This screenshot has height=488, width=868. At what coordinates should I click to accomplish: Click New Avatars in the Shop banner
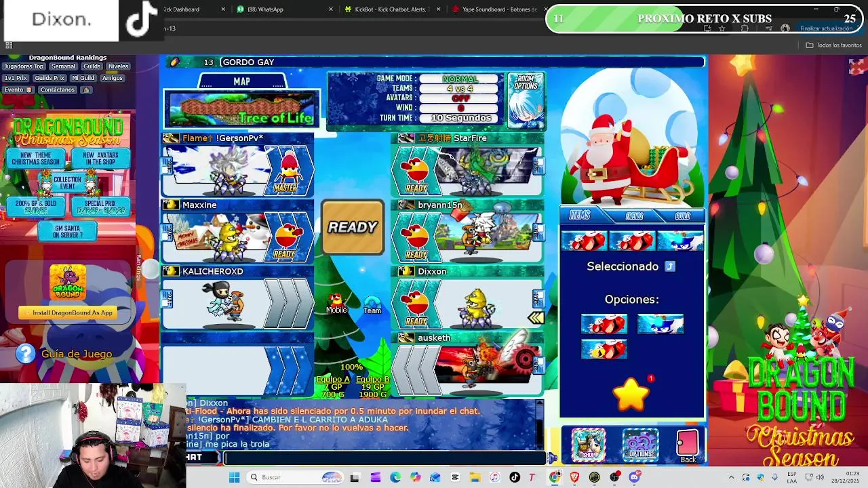pos(100,159)
